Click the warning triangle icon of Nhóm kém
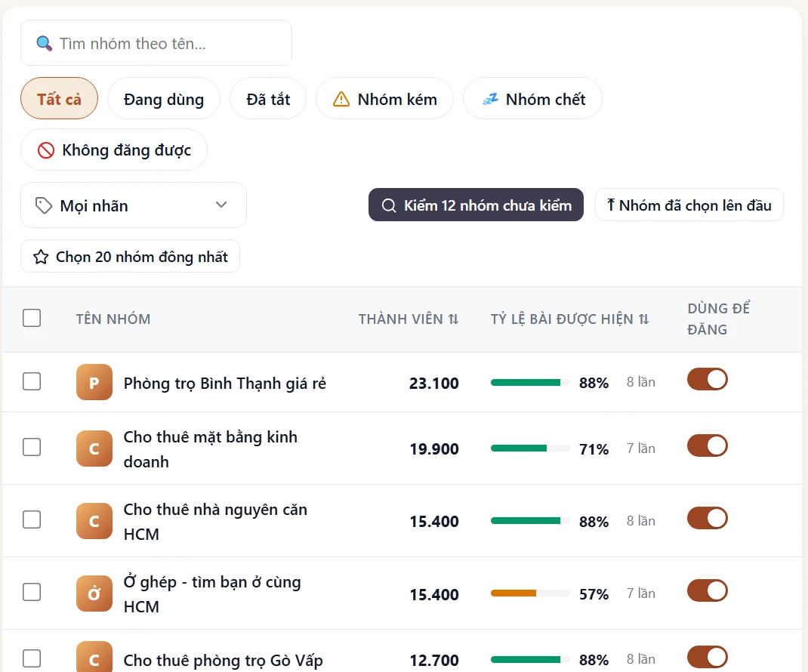The image size is (808, 672). pyautogui.click(x=341, y=99)
